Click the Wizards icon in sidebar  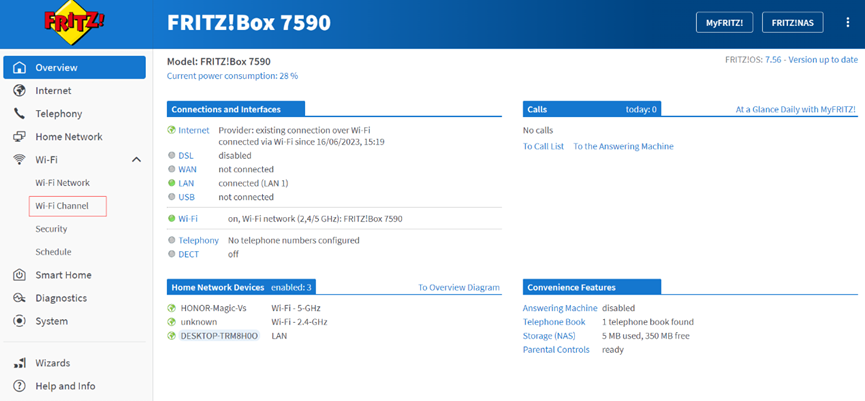pyautogui.click(x=19, y=363)
